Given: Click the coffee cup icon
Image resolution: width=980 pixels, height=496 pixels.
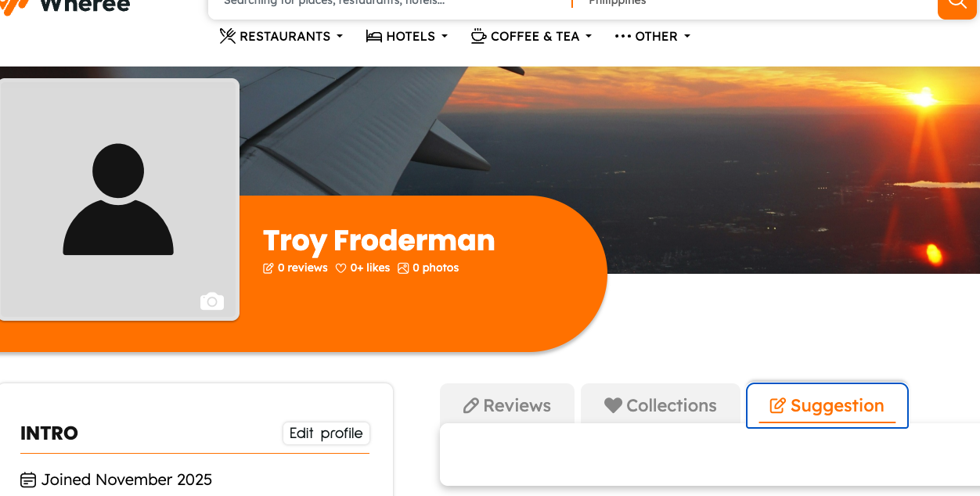Looking at the screenshot, I should click(478, 36).
